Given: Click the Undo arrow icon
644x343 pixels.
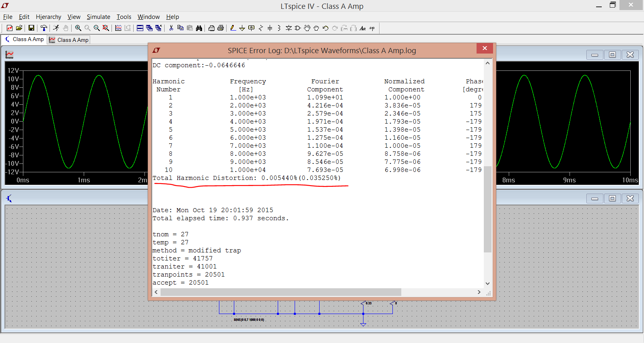Looking at the screenshot, I should coord(326,28).
